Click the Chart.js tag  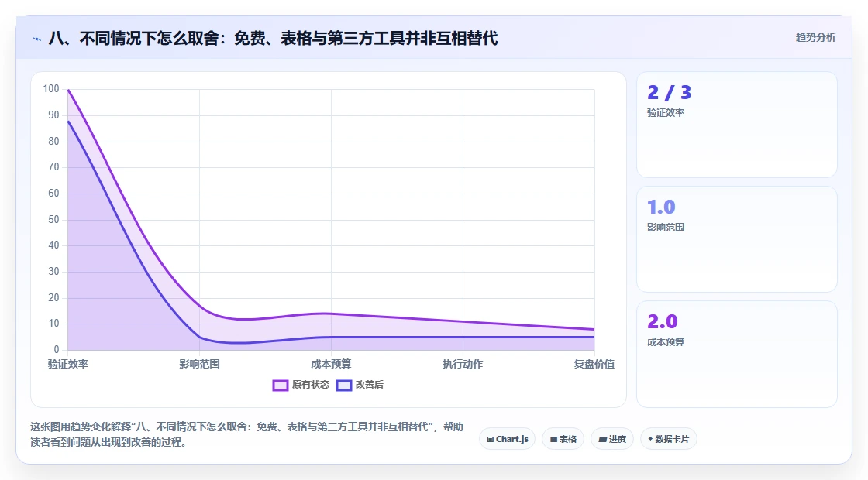tap(507, 439)
